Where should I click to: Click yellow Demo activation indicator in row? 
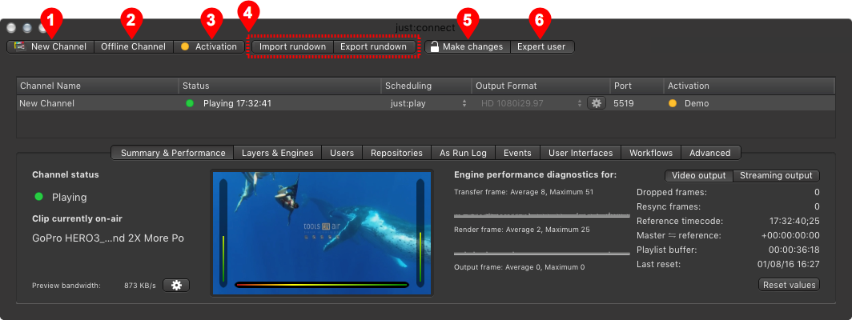[672, 103]
